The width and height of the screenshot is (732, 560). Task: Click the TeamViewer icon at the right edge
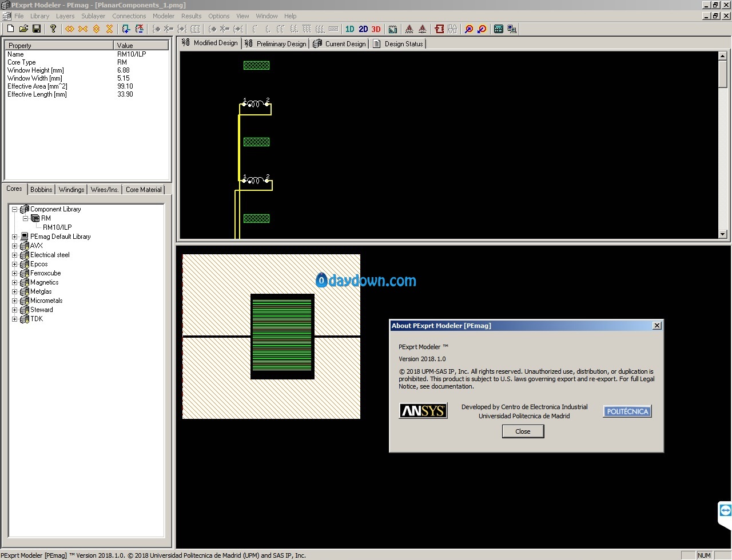725,510
